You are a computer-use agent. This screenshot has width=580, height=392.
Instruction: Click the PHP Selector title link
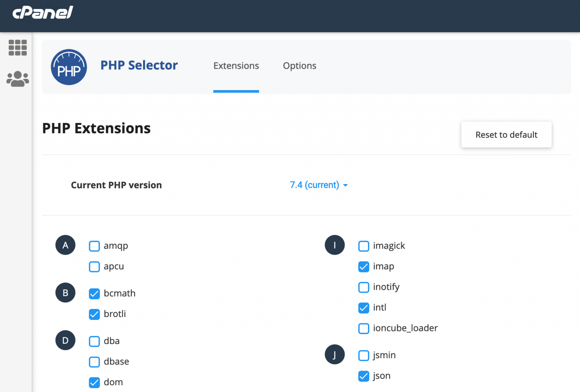pos(139,65)
